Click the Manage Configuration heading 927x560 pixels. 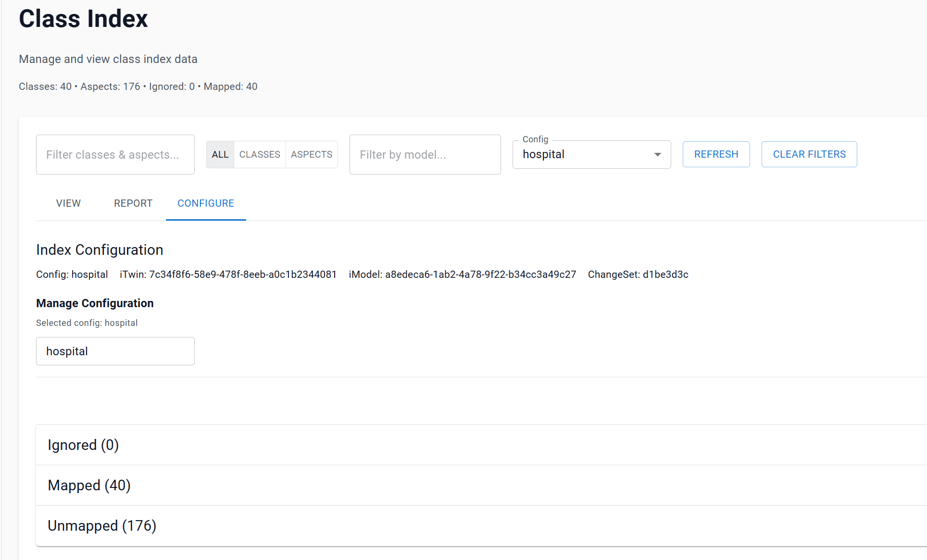(95, 303)
